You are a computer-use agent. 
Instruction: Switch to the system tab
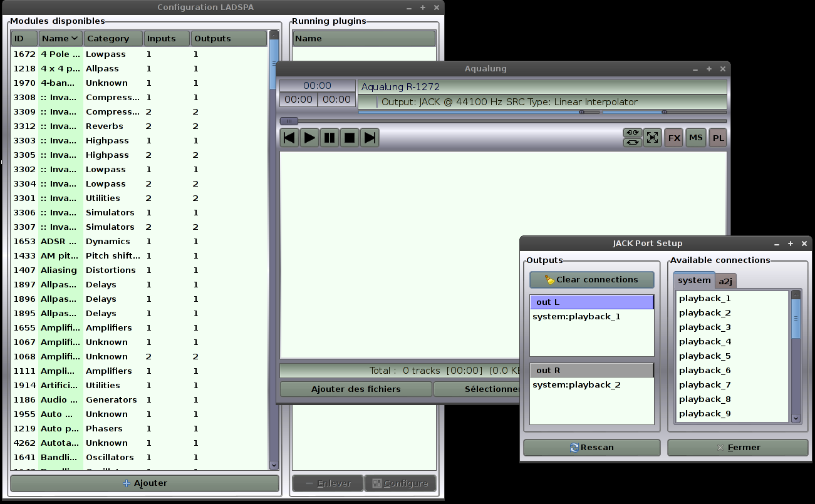(694, 280)
